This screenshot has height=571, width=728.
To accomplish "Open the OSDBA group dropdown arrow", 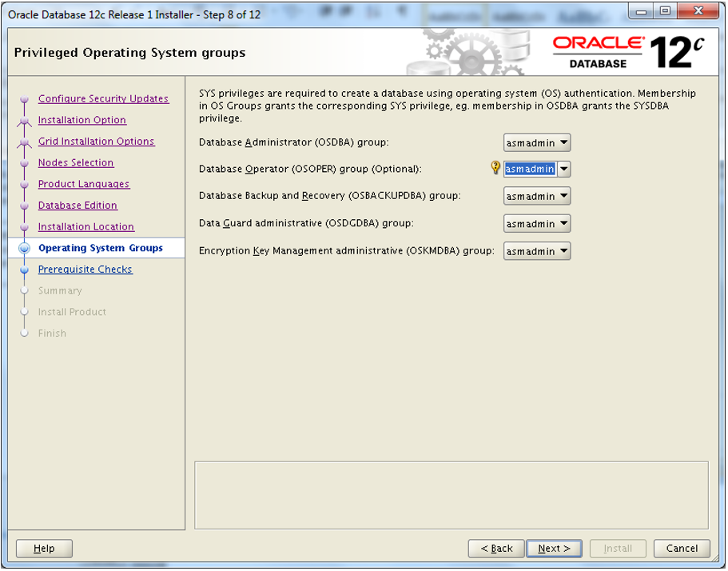I will tap(563, 142).
